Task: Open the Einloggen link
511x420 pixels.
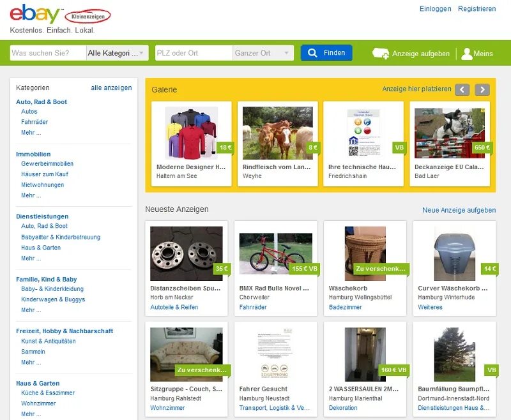Action: (x=436, y=9)
